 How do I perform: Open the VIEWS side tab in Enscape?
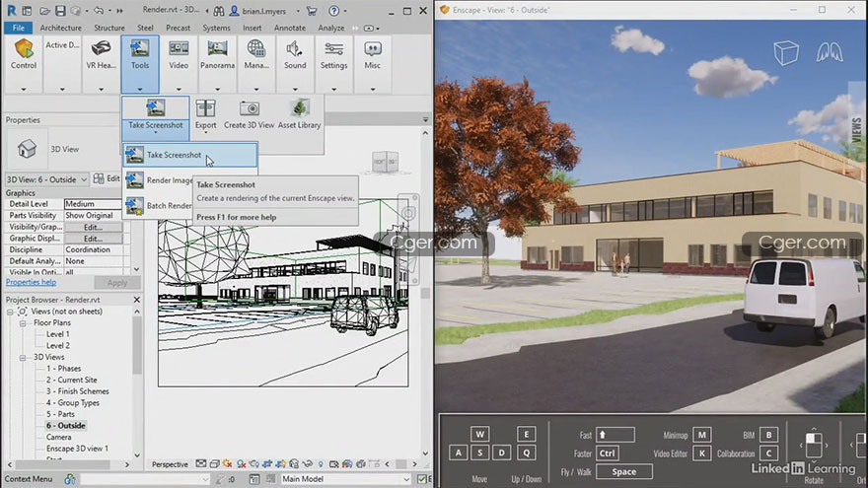point(857,130)
